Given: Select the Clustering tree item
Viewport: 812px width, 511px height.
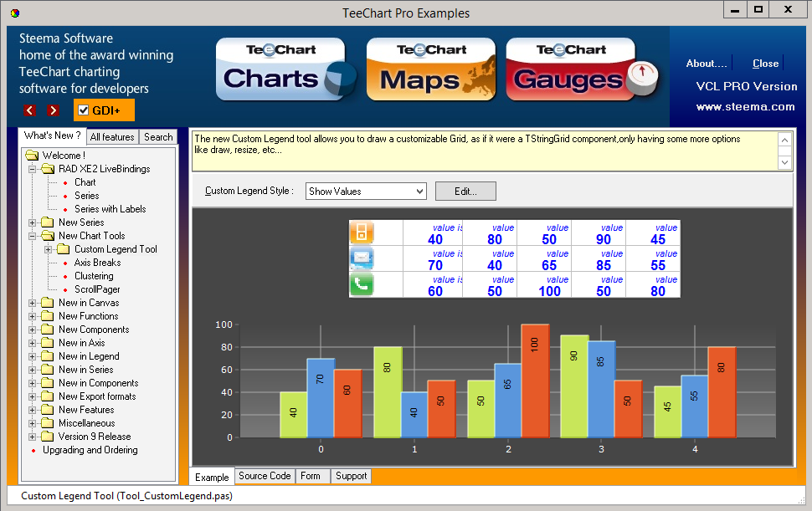Looking at the screenshot, I should [x=94, y=276].
